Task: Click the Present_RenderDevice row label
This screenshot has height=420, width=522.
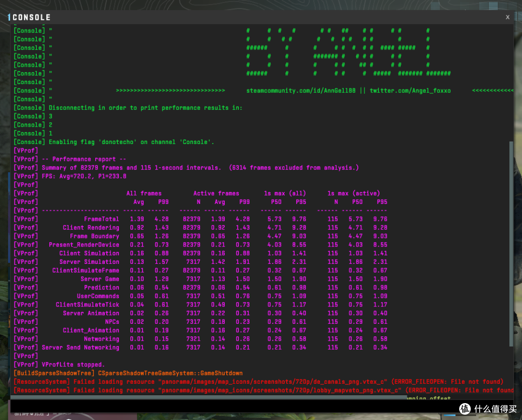Action: 84,245
